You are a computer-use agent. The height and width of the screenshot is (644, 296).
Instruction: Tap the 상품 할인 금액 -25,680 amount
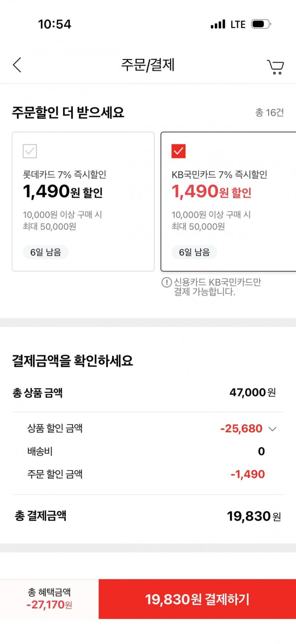(x=241, y=429)
